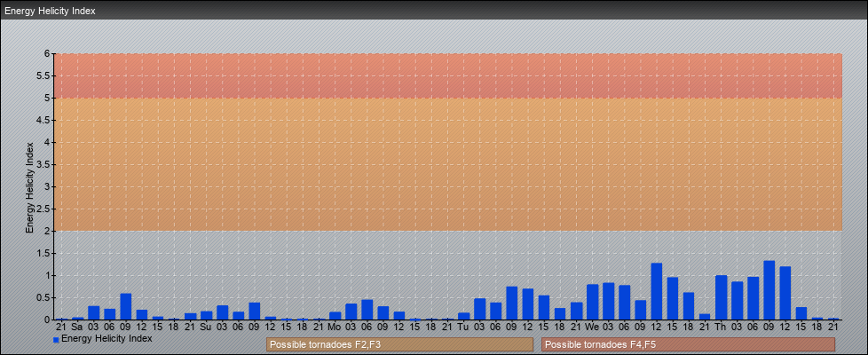
Task: Click the vertical Energy Helicity Index axis title
Action: (30, 187)
